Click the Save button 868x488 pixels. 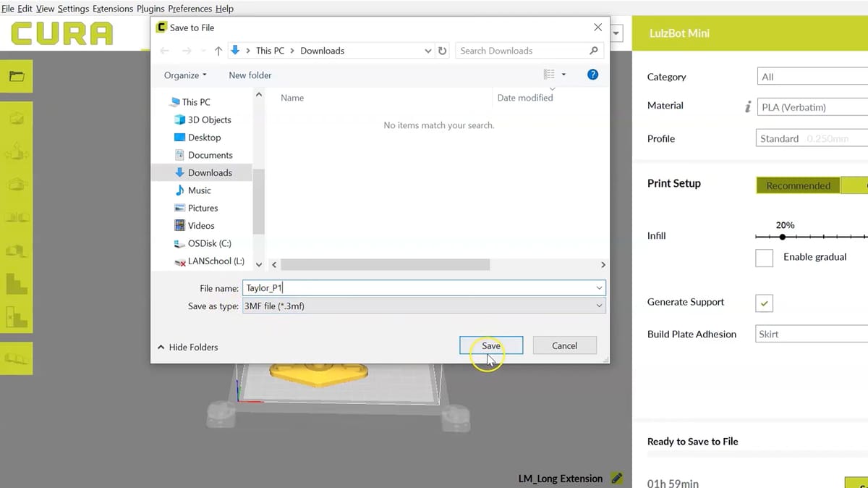pyautogui.click(x=491, y=345)
